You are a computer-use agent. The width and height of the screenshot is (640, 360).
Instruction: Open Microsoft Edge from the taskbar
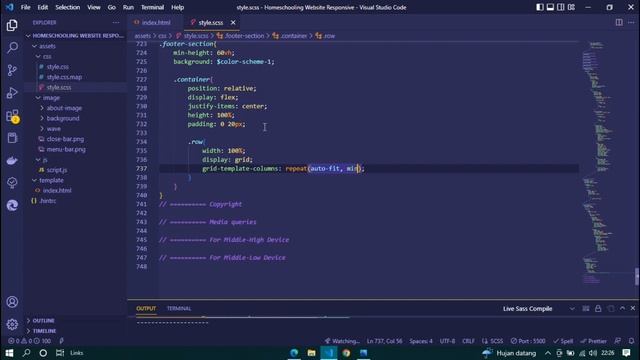[294, 353]
